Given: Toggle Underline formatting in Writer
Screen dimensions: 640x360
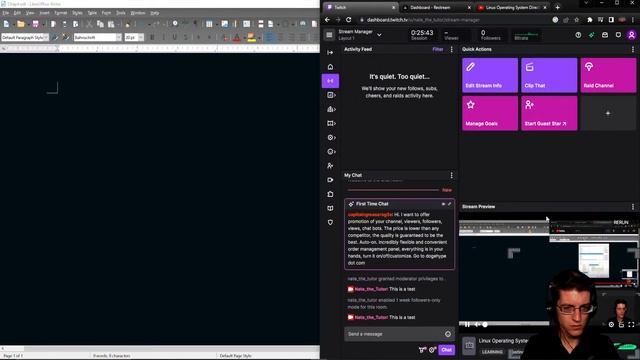Looking at the screenshot, I should click(175, 38).
